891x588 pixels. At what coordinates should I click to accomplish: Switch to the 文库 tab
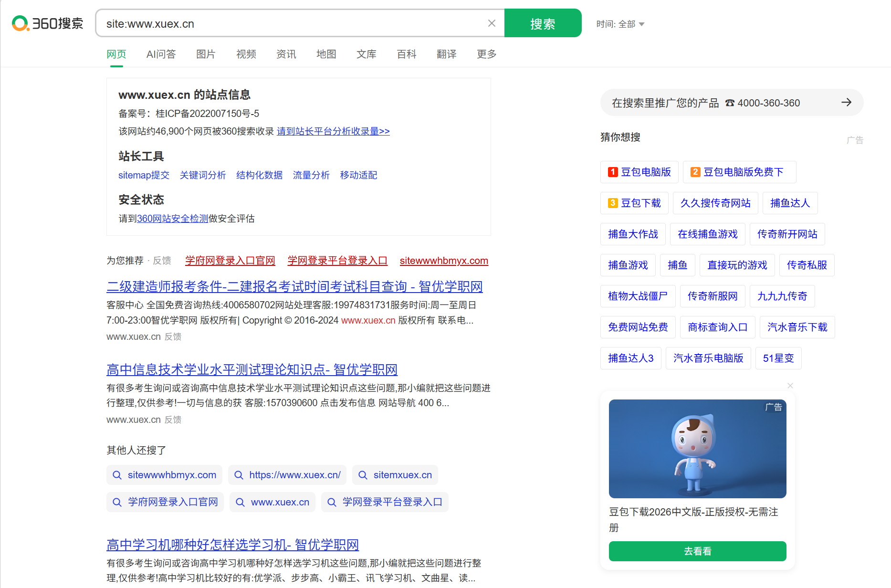(x=367, y=54)
